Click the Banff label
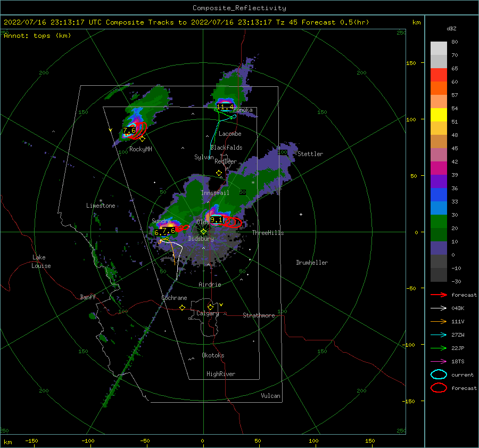The height and width of the screenshot is (448, 479). [88, 297]
